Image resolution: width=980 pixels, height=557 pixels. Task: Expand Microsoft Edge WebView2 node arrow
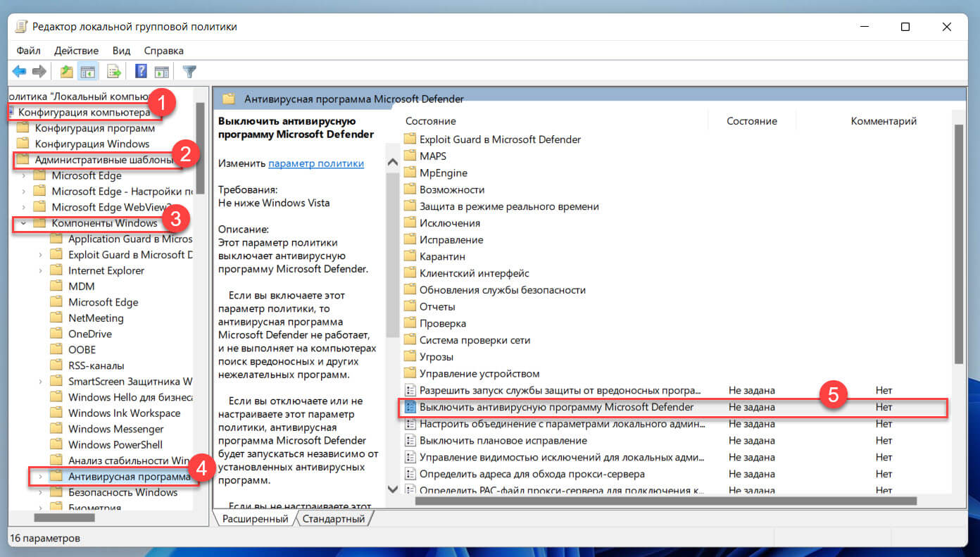click(23, 207)
